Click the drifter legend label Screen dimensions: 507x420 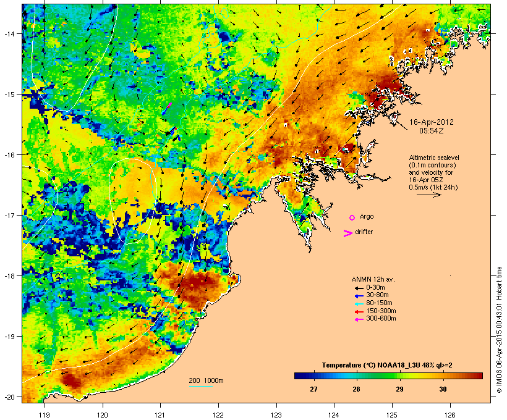(364, 232)
